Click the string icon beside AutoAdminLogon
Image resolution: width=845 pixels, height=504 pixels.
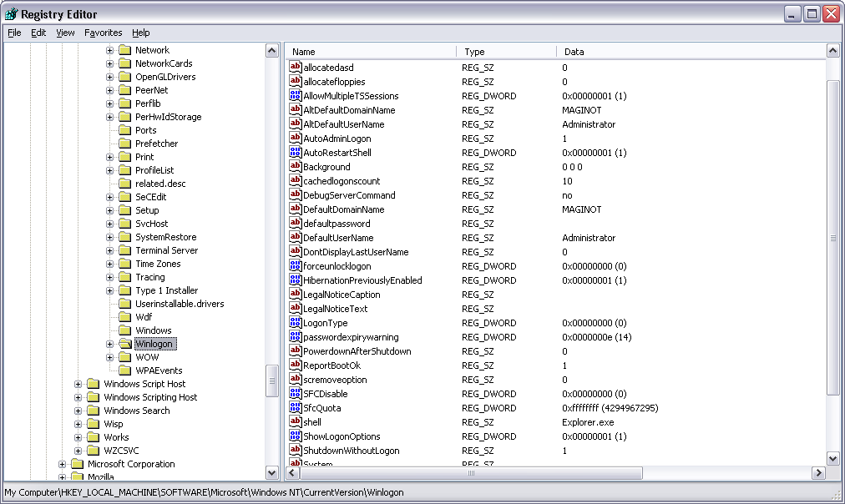point(296,138)
